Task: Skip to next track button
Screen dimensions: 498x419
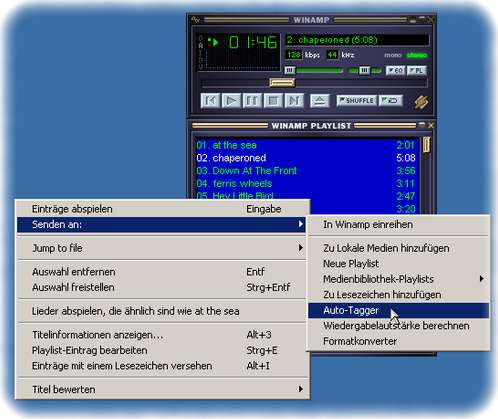Action: coord(294,100)
